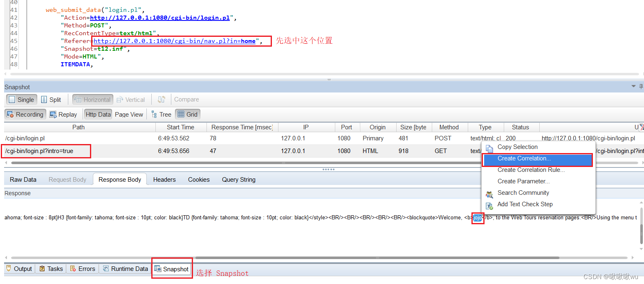Choose Create Correlation... menu entry
The height and width of the screenshot is (284, 644).
[538, 158]
